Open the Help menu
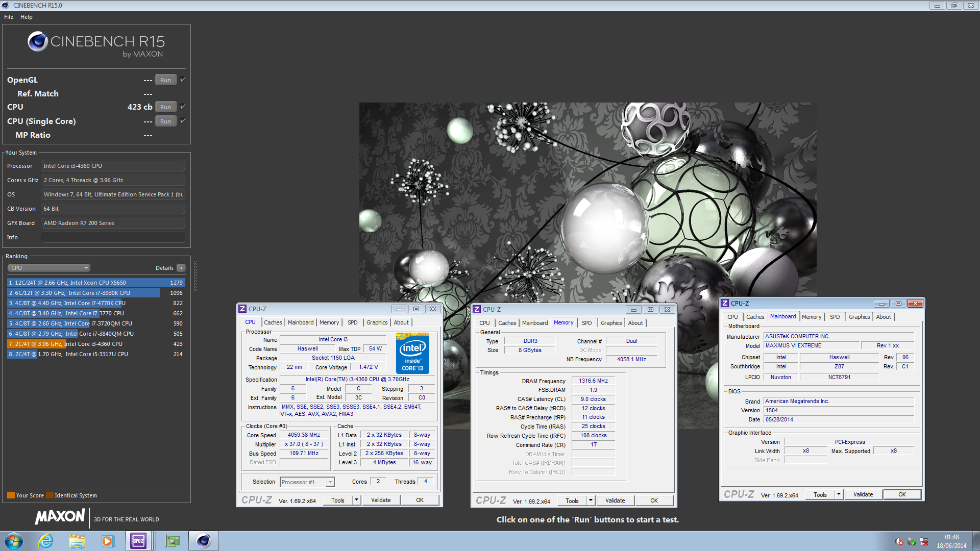 pyautogui.click(x=27, y=17)
